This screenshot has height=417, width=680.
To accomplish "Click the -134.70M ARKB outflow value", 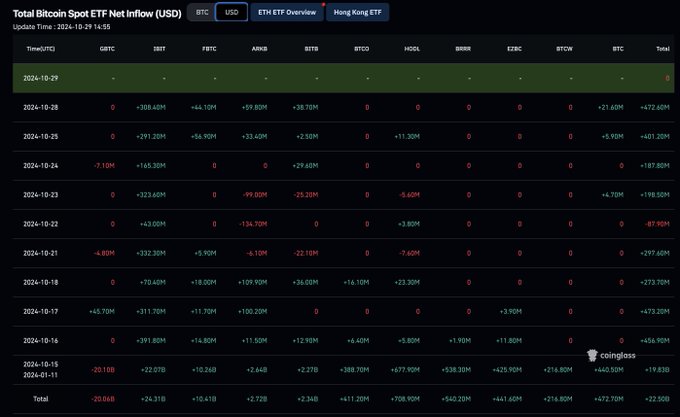I will tap(253, 224).
